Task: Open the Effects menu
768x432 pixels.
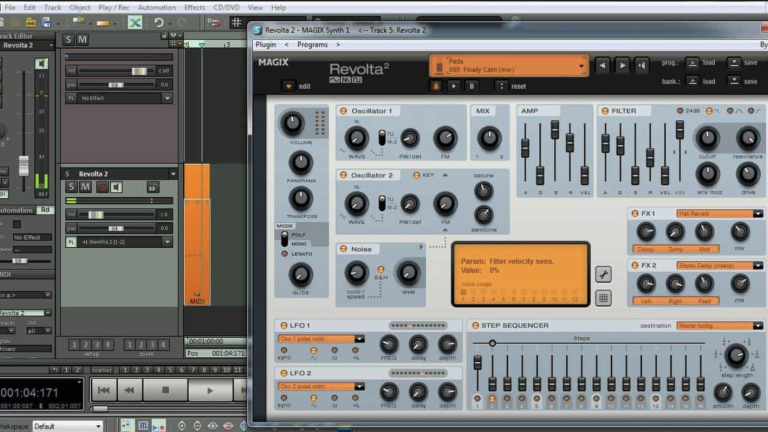Action: 194,7
